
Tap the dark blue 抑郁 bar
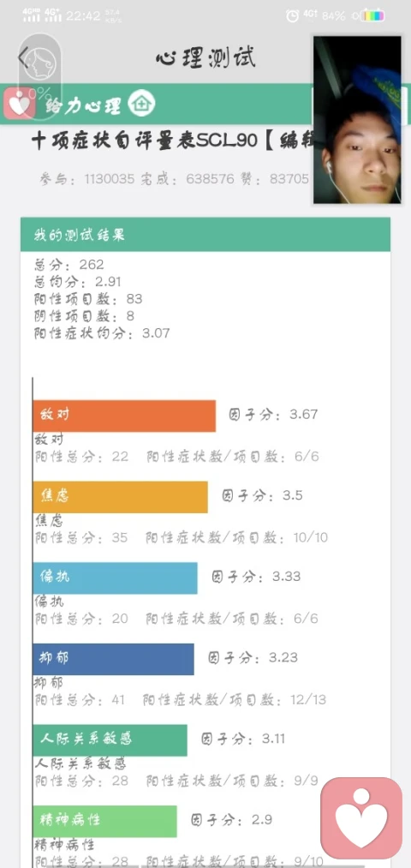pyautogui.click(x=113, y=659)
